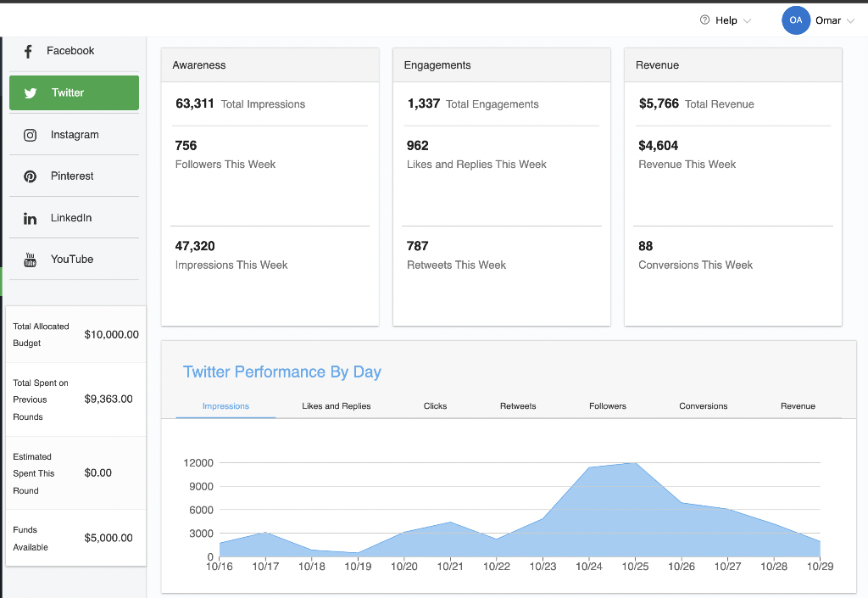Switch to the Likes and Replies tab
The width and height of the screenshot is (868, 598).
[336, 405]
